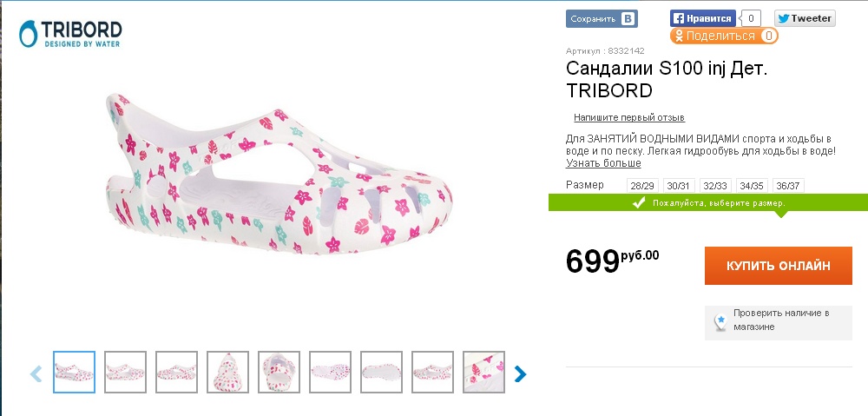
Task: Click the Tweeter share button
Action: pos(805,18)
